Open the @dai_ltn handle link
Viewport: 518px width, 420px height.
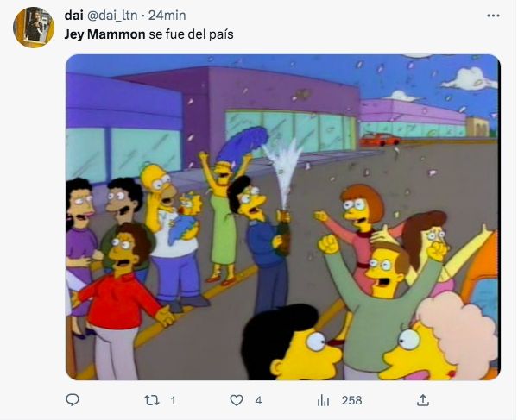[x=111, y=16]
